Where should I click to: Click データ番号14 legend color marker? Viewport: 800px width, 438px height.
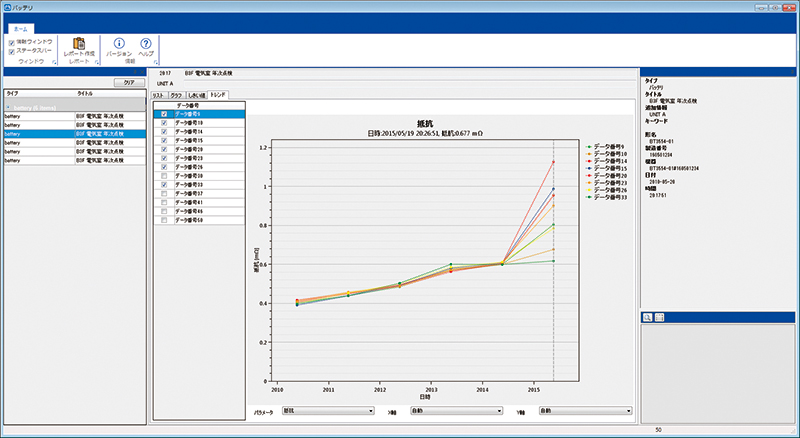coord(590,161)
